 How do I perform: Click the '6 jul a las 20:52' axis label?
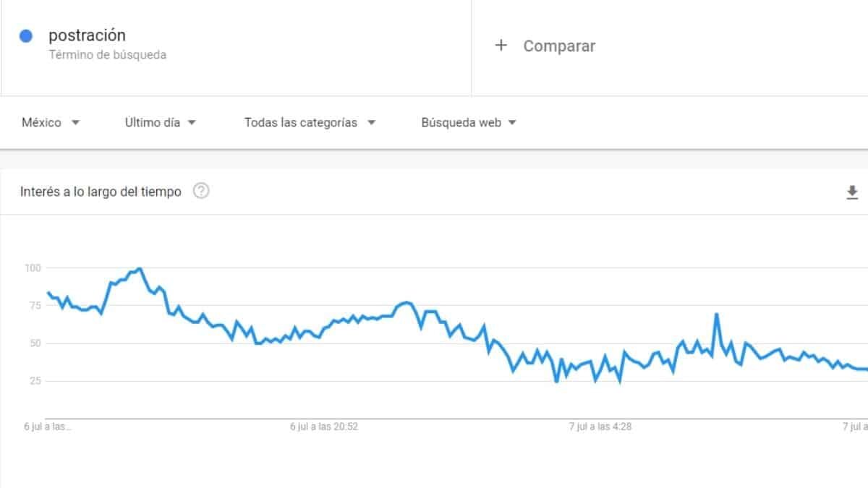coord(324,427)
